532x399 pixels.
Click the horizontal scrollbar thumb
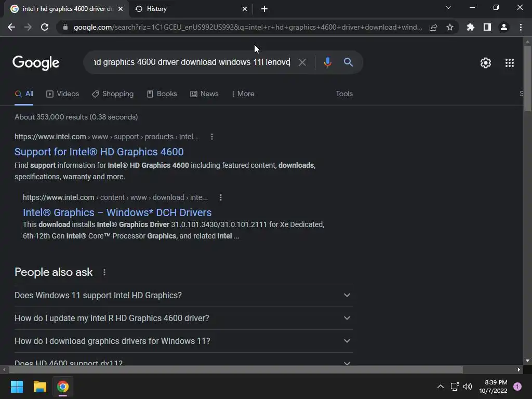point(235,369)
